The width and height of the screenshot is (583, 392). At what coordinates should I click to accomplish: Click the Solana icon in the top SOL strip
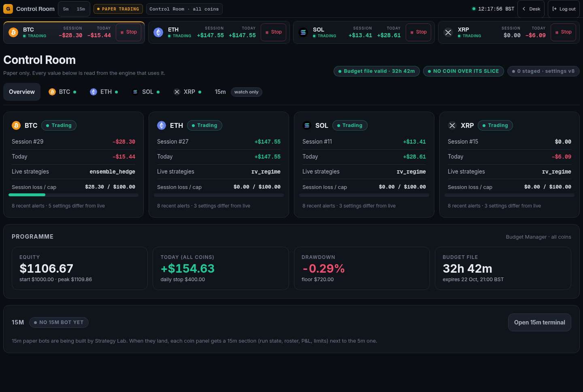303,32
